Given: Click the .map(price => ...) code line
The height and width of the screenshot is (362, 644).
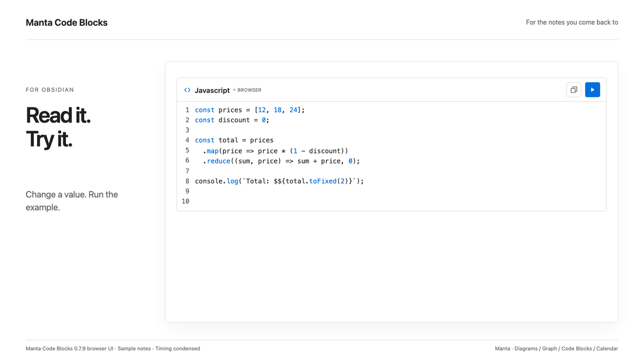Looking at the screenshot, I should (275, 151).
